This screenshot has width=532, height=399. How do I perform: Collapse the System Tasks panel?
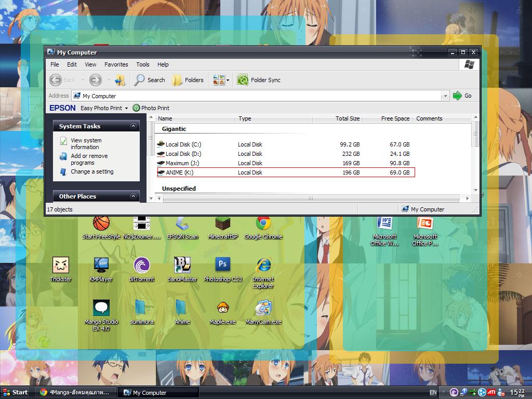point(133,126)
